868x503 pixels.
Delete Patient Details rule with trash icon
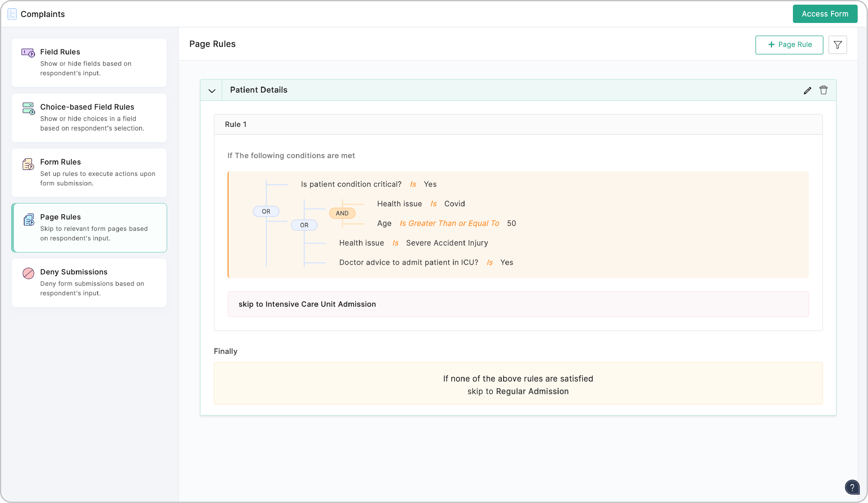tap(823, 90)
